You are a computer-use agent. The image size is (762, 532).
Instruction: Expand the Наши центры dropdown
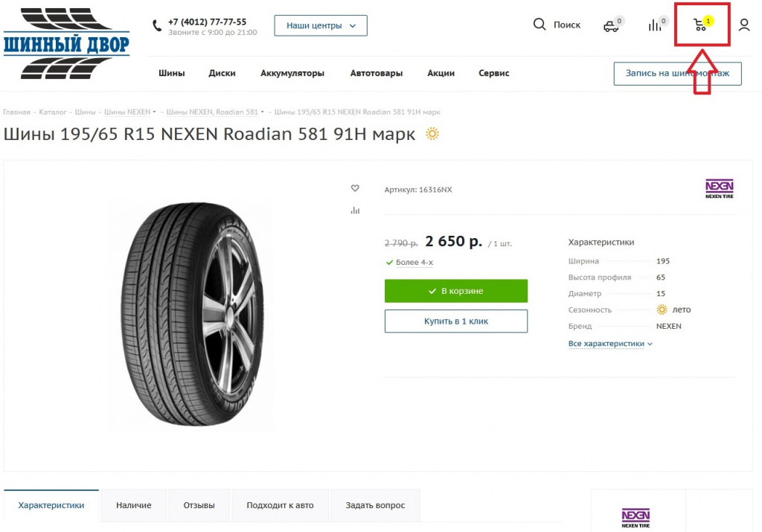click(x=321, y=25)
